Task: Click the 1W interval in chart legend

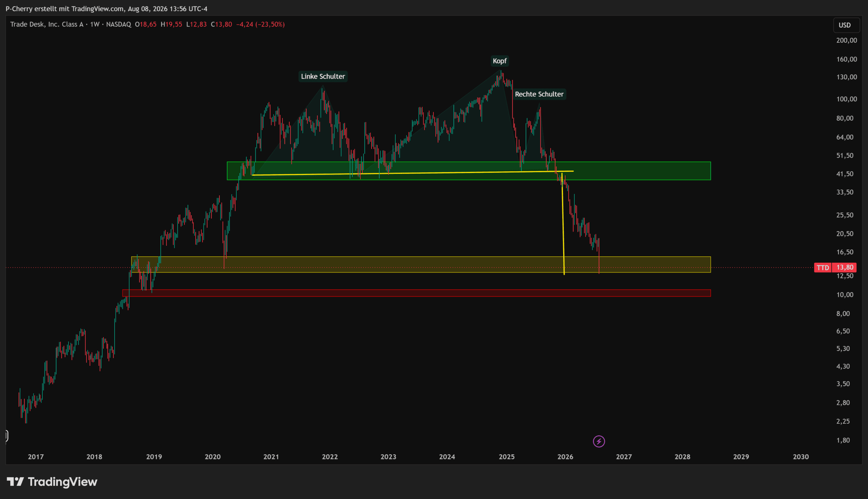Action: 95,24
